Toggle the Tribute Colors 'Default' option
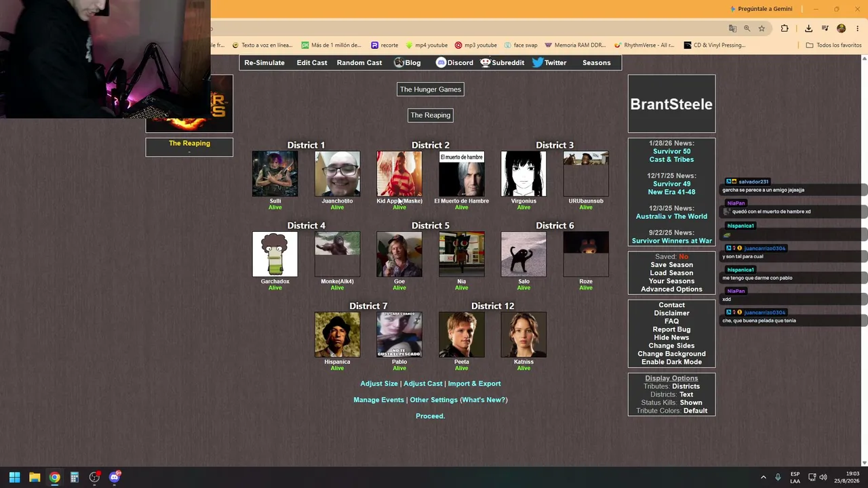 [695, 411]
